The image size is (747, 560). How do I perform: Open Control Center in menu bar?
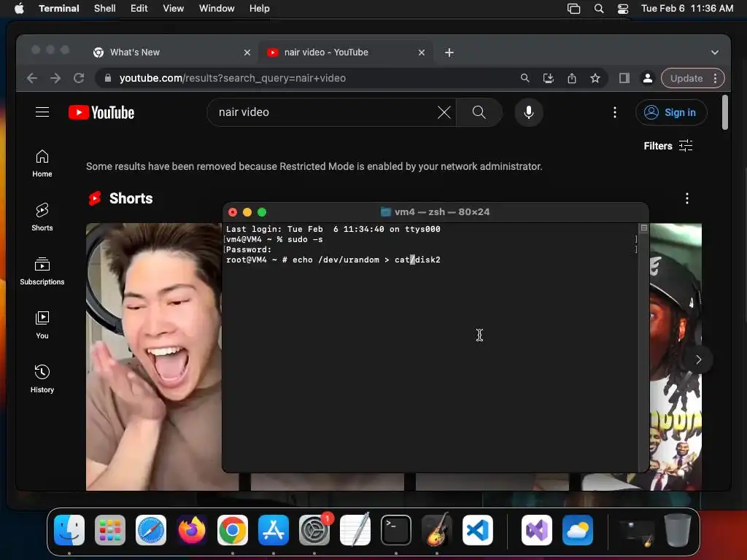(623, 8)
